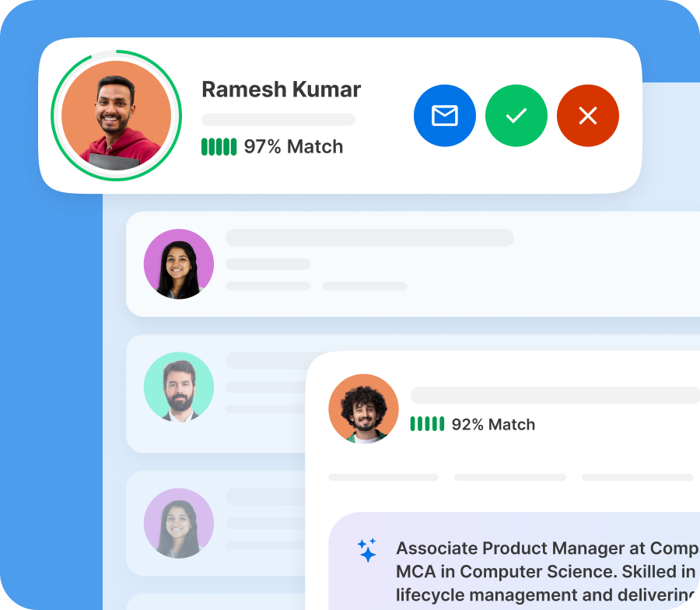The image size is (700, 610).
Task: Open bearded man avatar with teal background
Action: pyautogui.click(x=179, y=387)
